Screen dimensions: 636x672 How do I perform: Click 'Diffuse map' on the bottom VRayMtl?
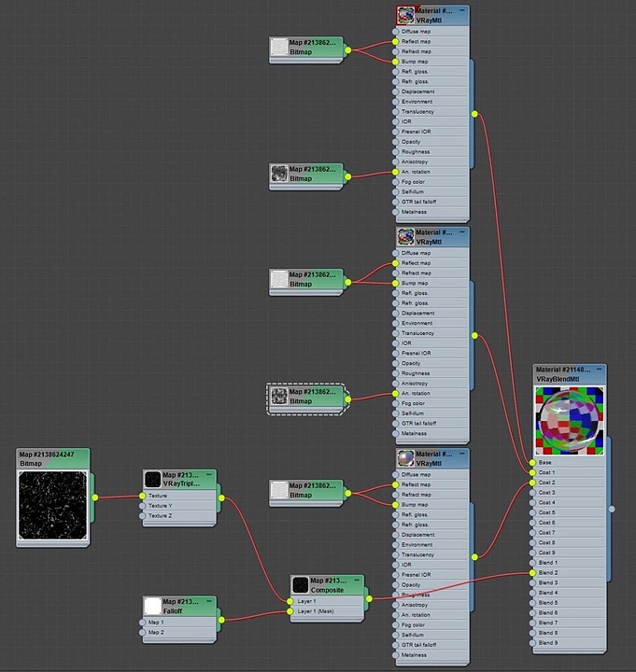(416, 474)
